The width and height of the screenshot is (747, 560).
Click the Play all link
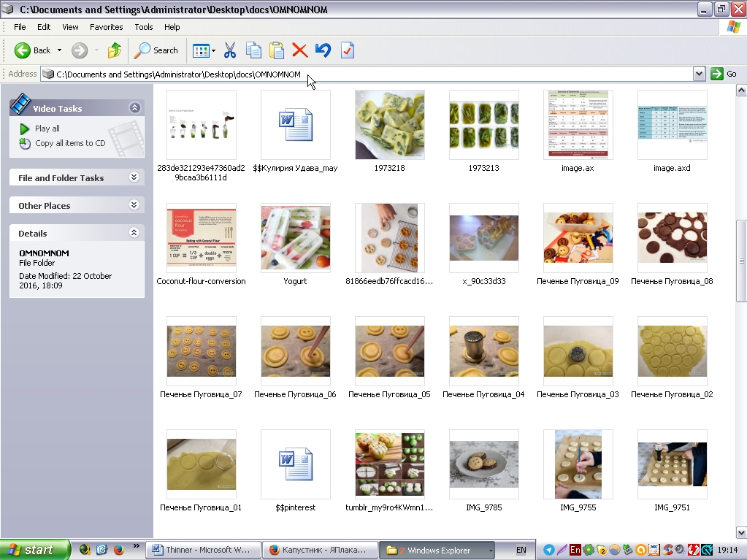[x=47, y=129]
